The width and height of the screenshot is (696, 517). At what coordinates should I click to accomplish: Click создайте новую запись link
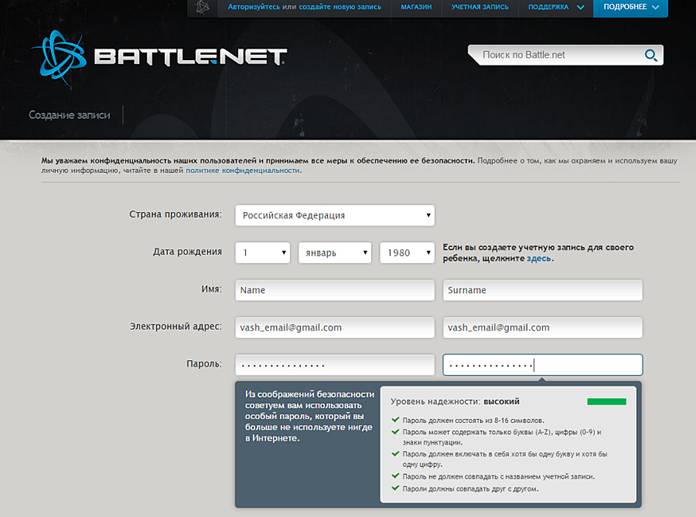pyautogui.click(x=340, y=7)
